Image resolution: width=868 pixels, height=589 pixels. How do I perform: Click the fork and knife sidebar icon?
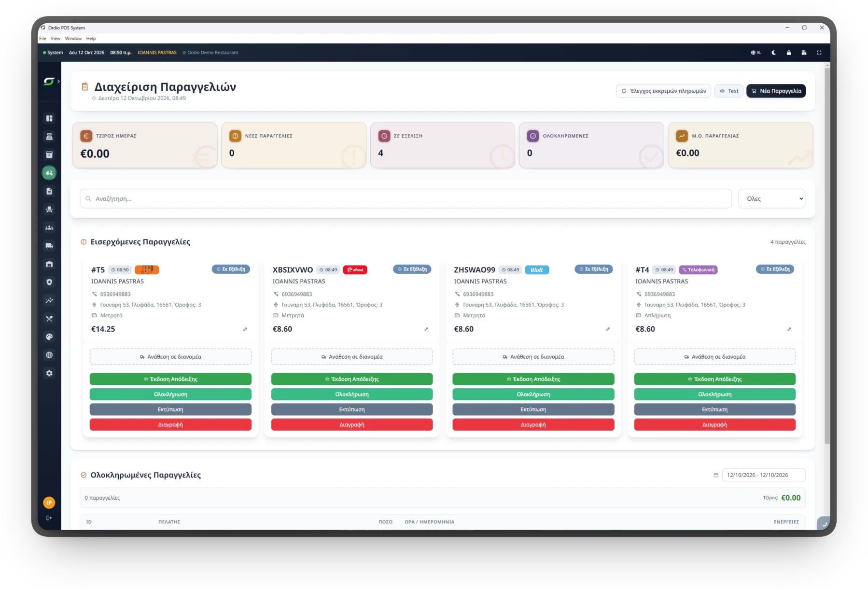coord(49,319)
